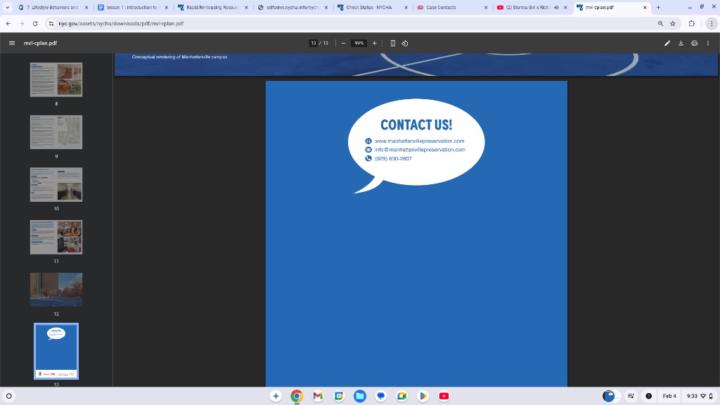View site information icon in address bar
Viewport: 720px width, 405px height.
(x=51, y=23)
